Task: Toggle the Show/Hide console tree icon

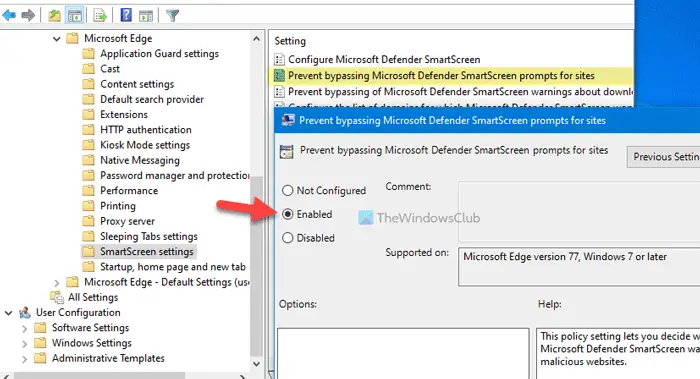Action: pyautogui.click(x=75, y=16)
